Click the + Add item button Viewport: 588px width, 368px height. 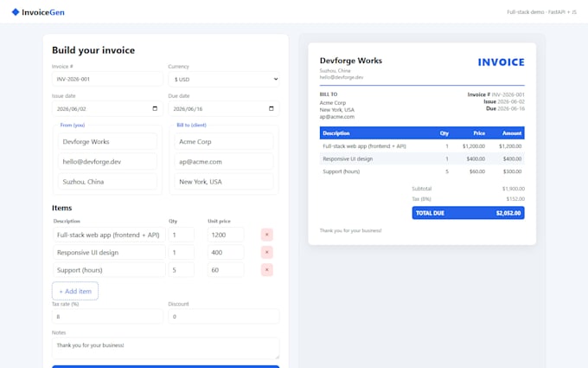pyautogui.click(x=75, y=291)
